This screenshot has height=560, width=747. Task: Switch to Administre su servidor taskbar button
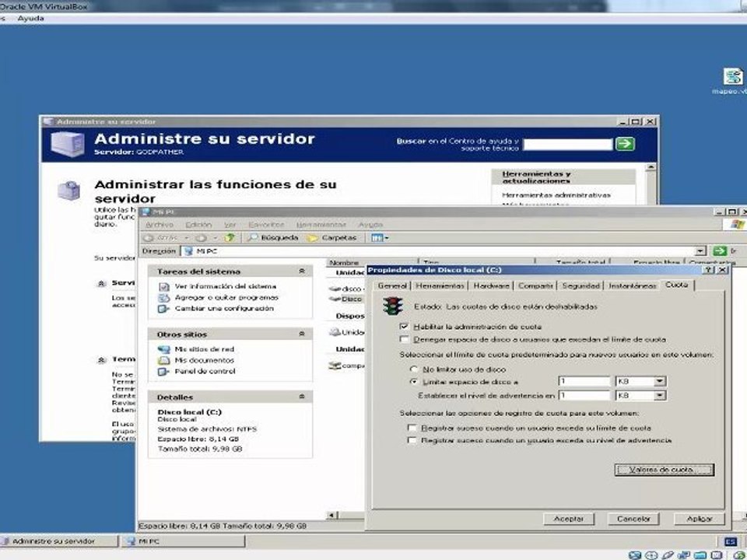click(58, 541)
